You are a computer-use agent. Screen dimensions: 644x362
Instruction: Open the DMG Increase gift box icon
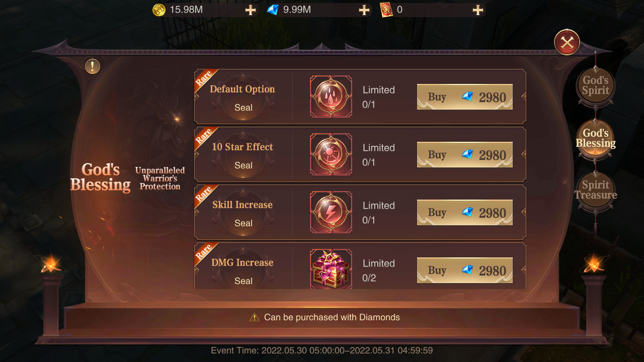click(x=331, y=269)
